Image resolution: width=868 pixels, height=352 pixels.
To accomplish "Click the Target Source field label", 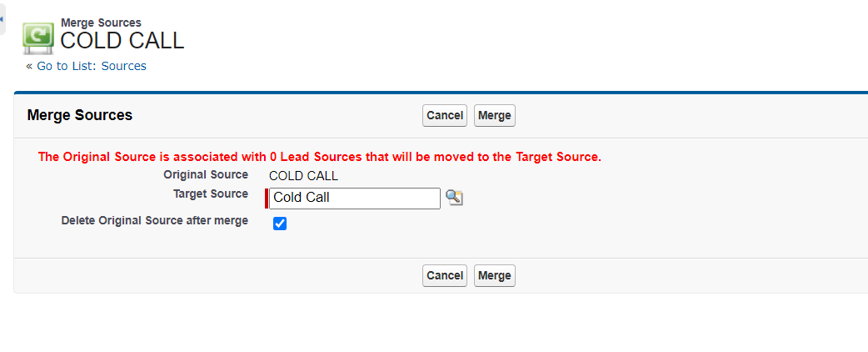I will click(211, 194).
